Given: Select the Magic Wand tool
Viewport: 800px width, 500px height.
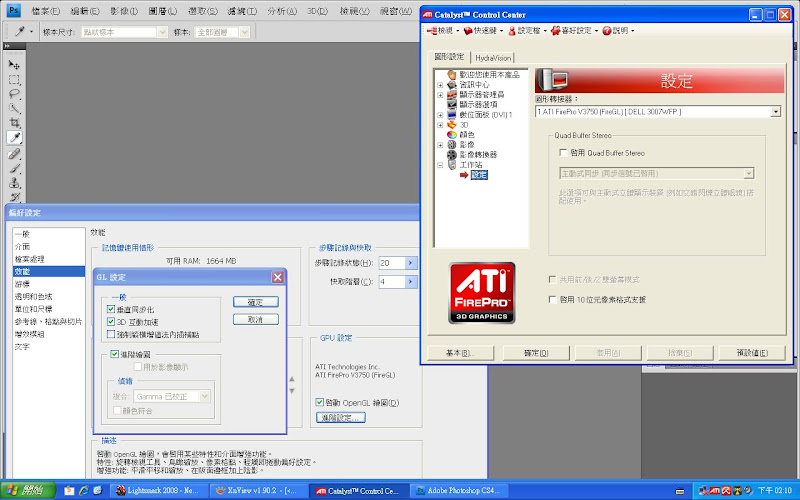Looking at the screenshot, I should [x=14, y=108].
